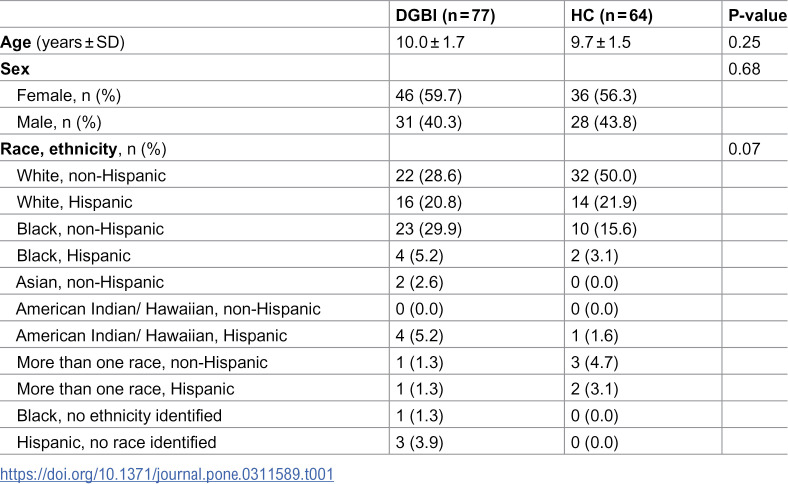The width and height of the screenshot is (788, 484).
Task: Select the Black, Hispanic row label
Action: tap(73, 255)
